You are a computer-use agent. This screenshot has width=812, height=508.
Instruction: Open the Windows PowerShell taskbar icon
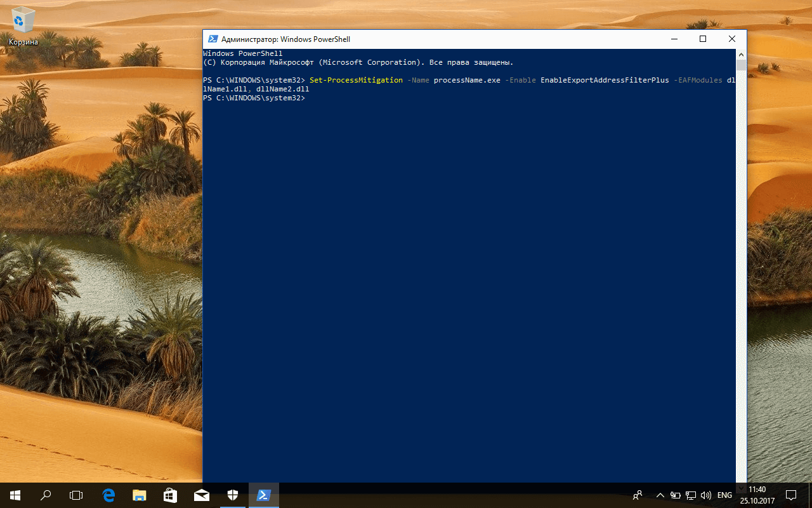tap(263, 495)
